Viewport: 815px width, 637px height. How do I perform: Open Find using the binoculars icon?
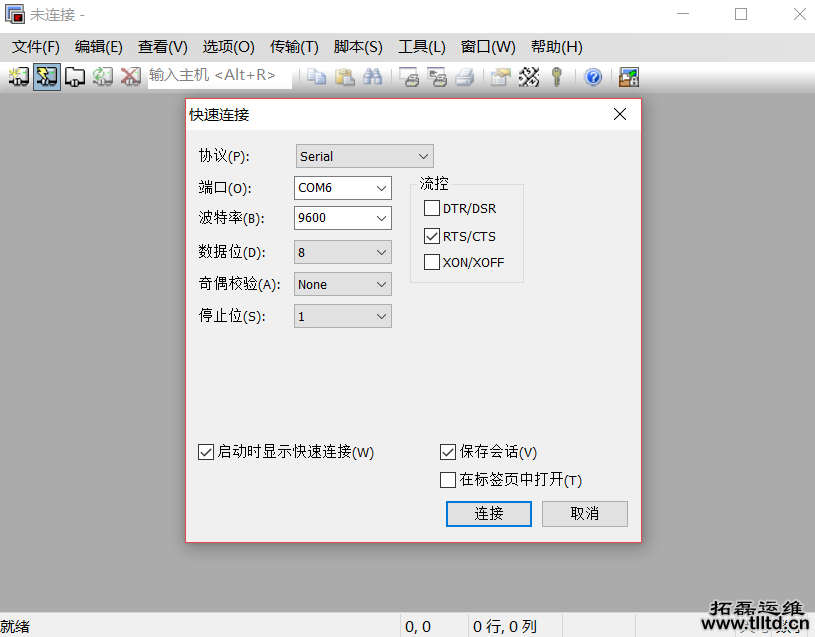[371, 77]
